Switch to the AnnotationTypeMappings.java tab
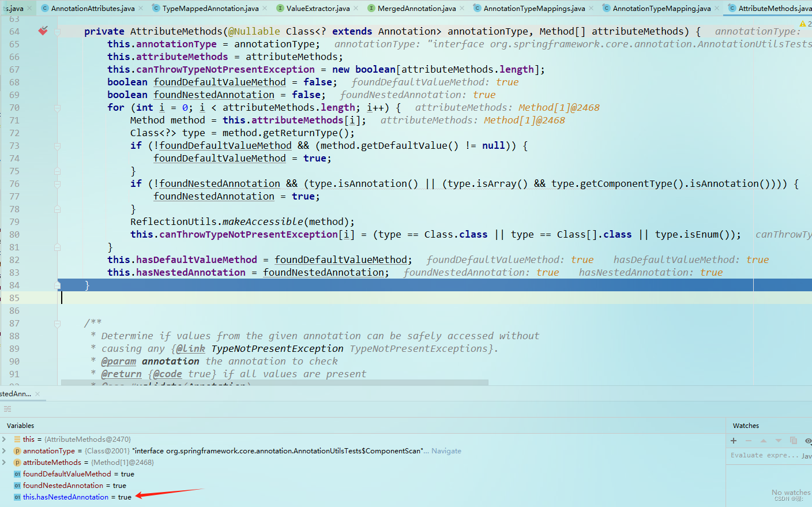Image resolution: width=812 pixels, height=507 pixels. 534,8
